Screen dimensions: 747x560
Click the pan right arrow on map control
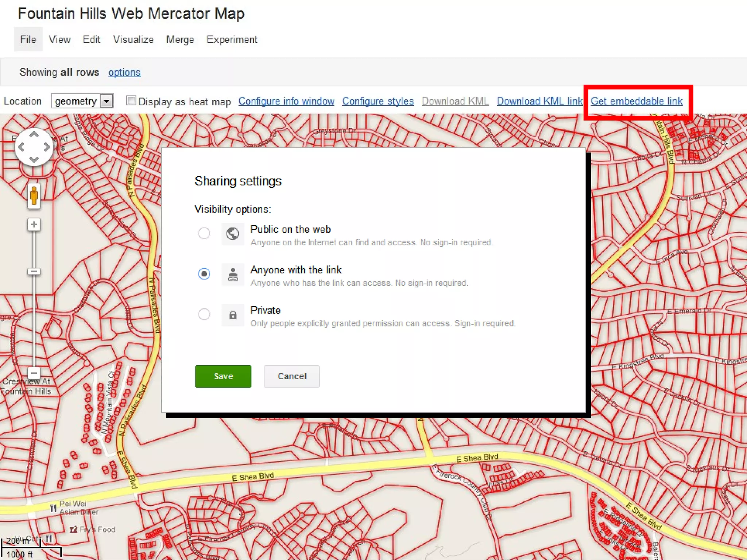pyautogui.click(x=47, y=147)
